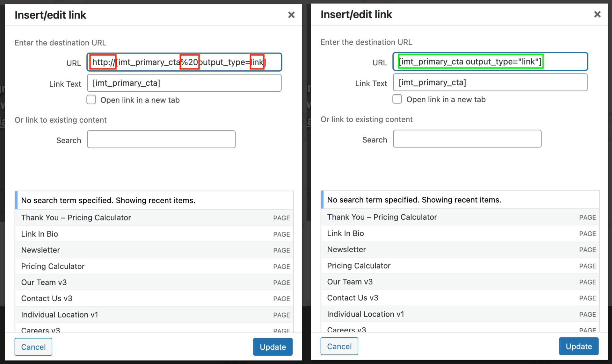
Task: Close the right Insert/edit link dialog
Action: point(597,14)
